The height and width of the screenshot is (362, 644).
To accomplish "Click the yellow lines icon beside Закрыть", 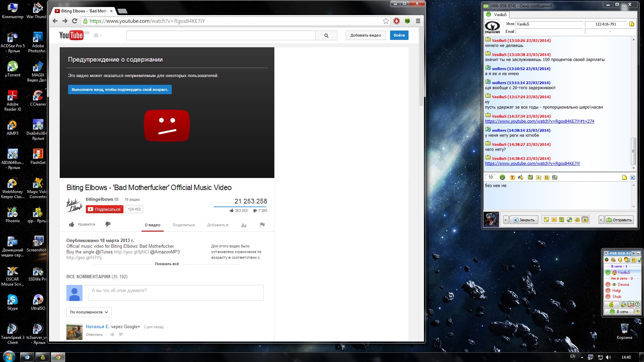I will [x=554, y=220].
